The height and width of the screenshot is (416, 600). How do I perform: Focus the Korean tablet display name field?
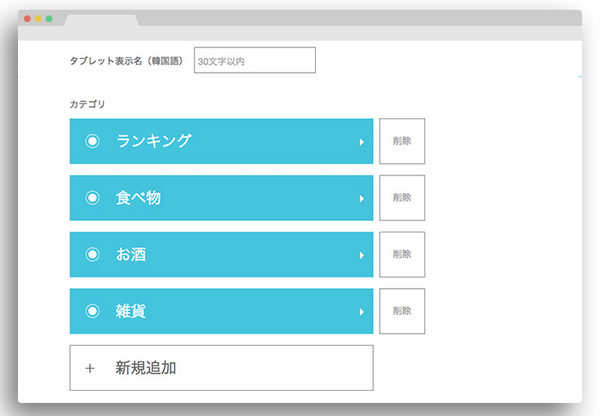(x=254, y=61)
